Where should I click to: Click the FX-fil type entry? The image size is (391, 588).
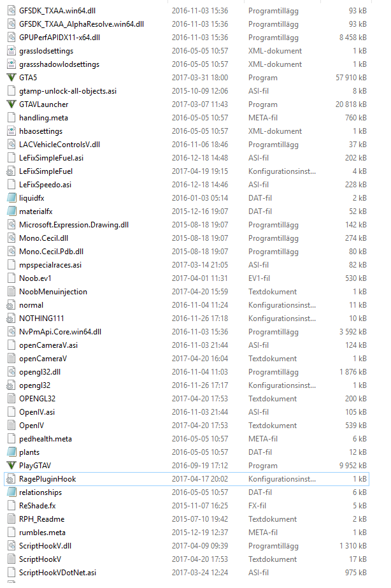pos(257,505)
